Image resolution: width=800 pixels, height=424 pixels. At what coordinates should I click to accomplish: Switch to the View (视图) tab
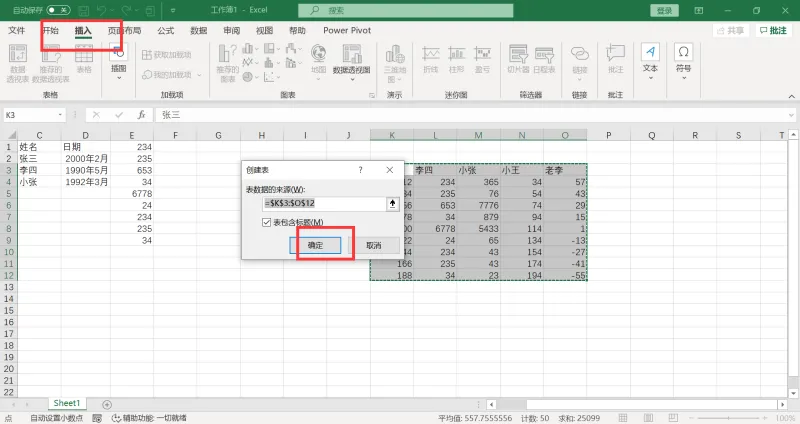click(264, 31)
